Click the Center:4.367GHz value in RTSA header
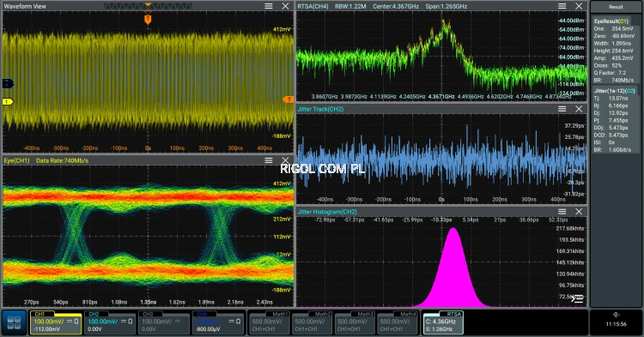 point(396,6)
